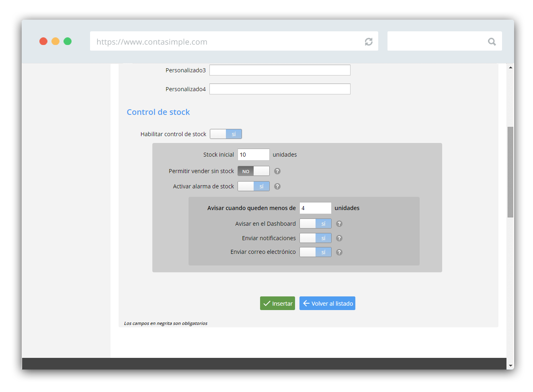533x392 pixels.
Task: Show help for Enviar correo electrónico
Action: click(x=339, y=252)
